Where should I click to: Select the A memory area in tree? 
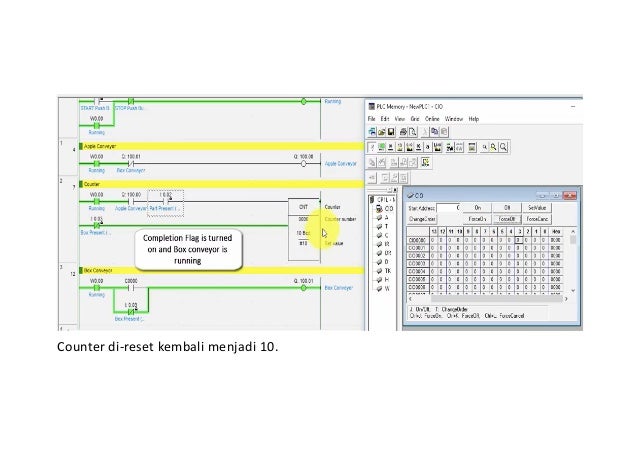pyautogui.click(x=382, y=218)
